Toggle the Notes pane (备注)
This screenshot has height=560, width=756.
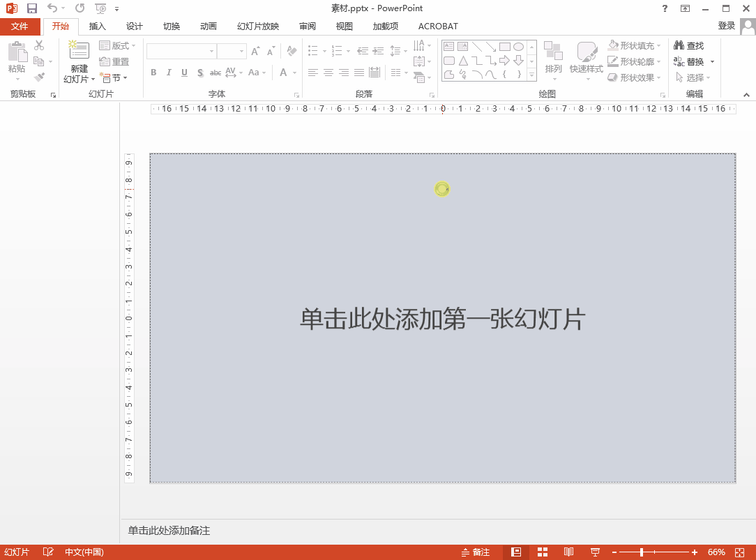pyautogui.click(x=476, y=552)
